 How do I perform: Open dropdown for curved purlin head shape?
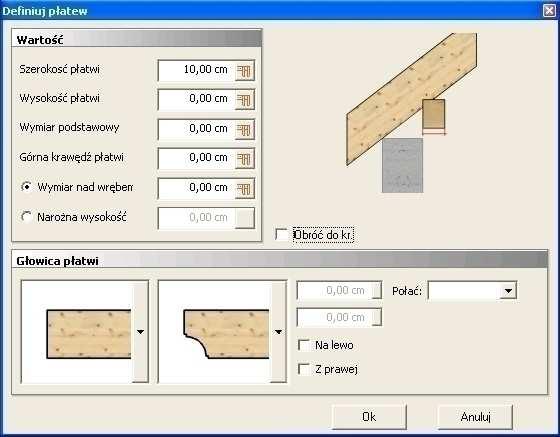(x=278, y=332)
